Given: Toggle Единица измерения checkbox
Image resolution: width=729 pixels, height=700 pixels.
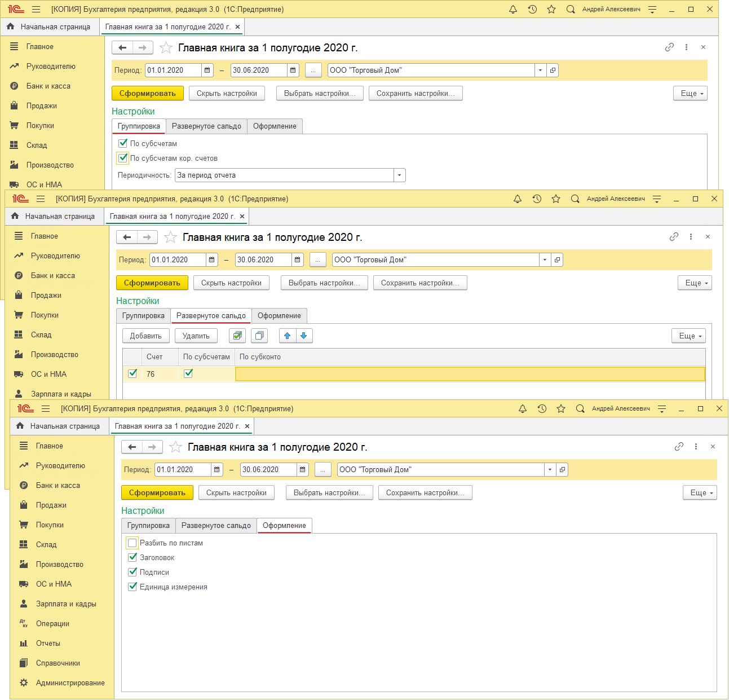Looking at the screenshot, I should coord(132,587).
